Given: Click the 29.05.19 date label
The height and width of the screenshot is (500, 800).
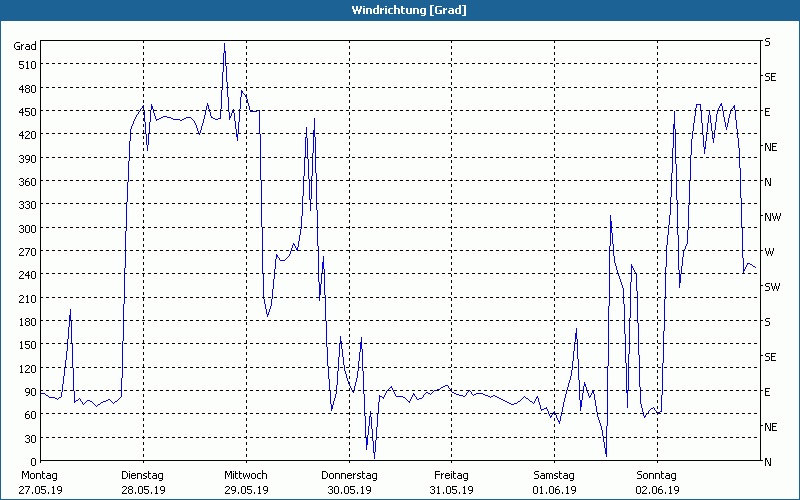Looking at the screenshot, I should [x=246, y=490].
